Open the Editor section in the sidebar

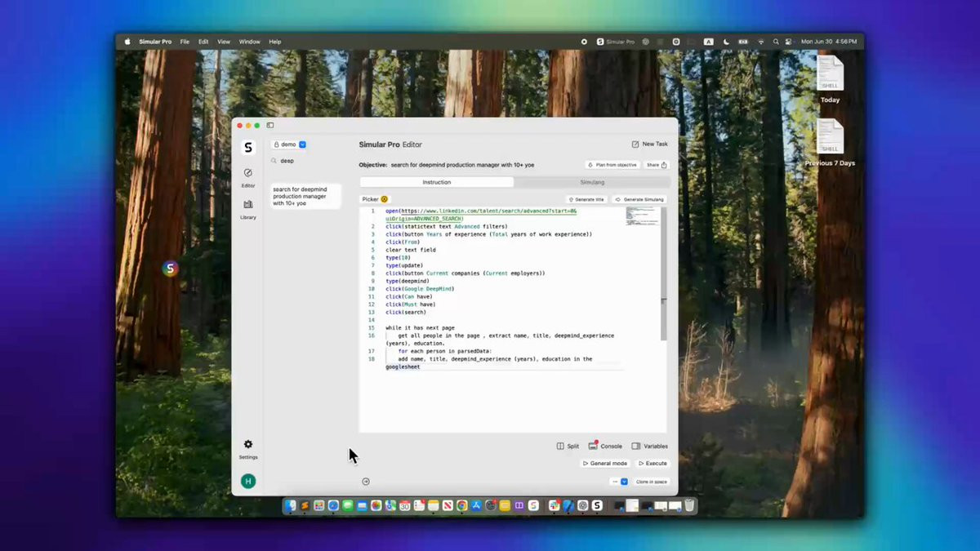tap(248, 176)
